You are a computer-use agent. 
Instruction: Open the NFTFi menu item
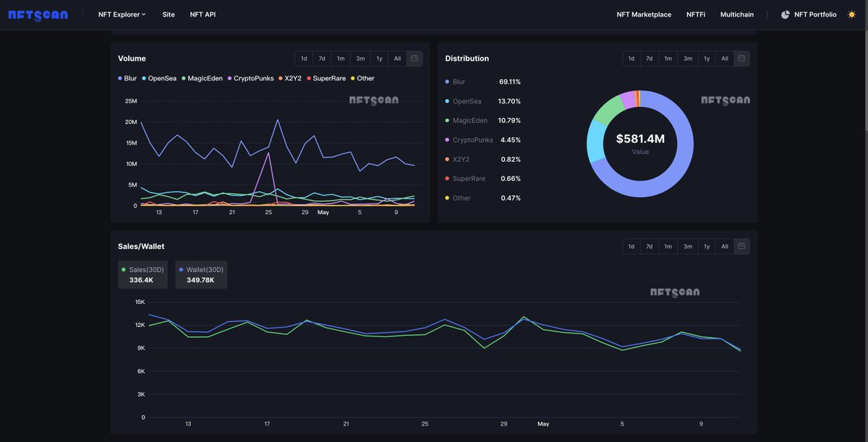(x=696, y=14)
